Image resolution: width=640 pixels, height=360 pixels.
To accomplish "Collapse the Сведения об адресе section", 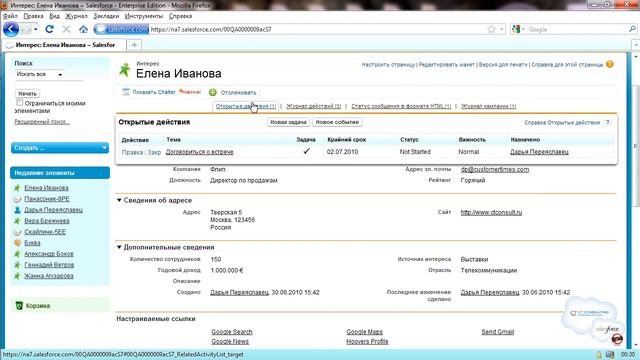I will click(x=119, y=200).
